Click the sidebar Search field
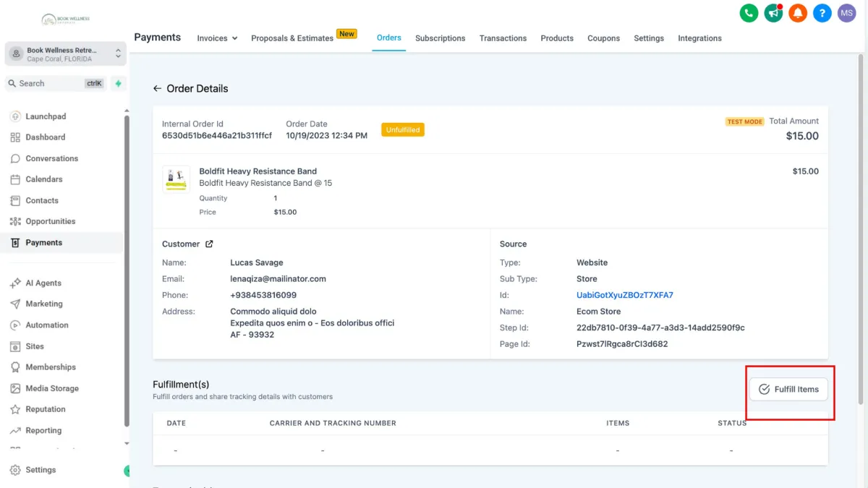The height and width of the screenshot is (488, 868). point(56,83)
